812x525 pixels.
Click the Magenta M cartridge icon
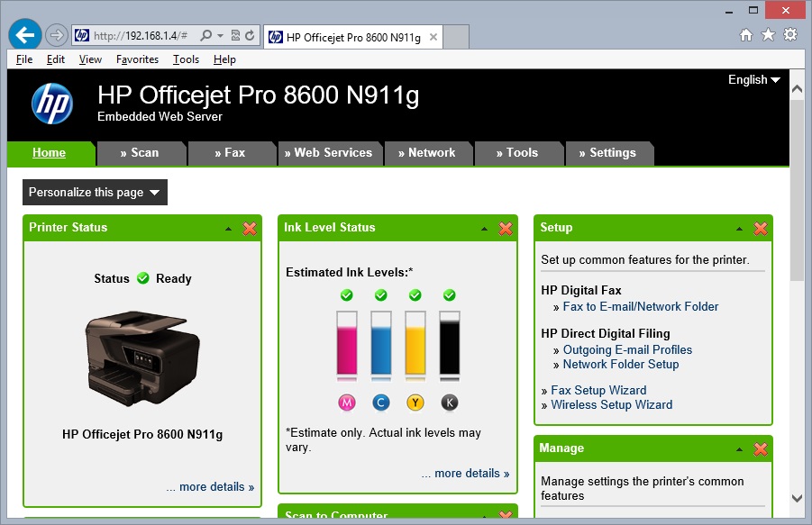click(x=346, y=403)
